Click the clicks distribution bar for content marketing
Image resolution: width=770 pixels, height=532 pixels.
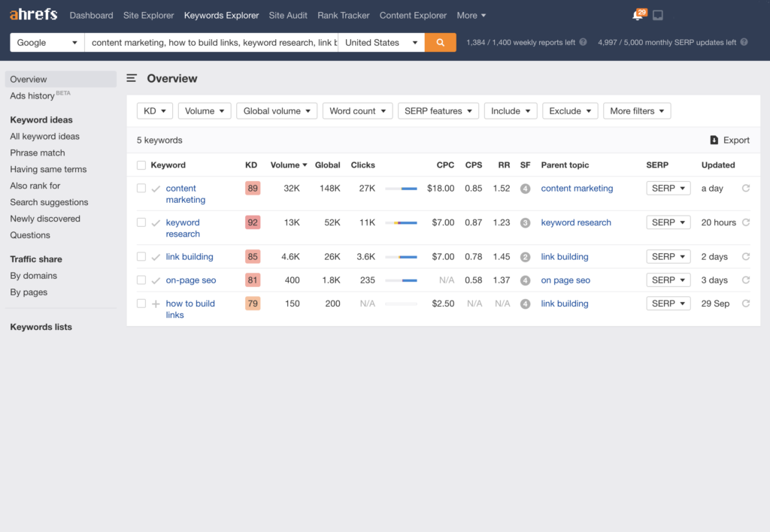point(401,189)
